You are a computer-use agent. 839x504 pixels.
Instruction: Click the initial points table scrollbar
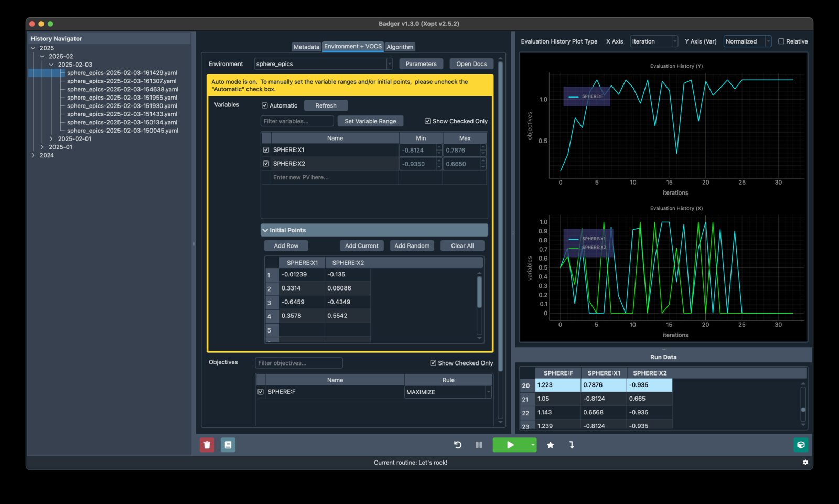click(479, 292)
